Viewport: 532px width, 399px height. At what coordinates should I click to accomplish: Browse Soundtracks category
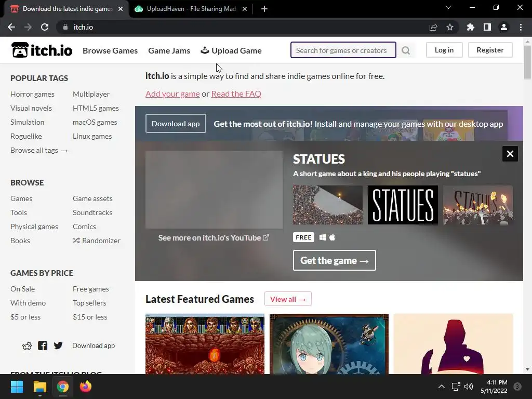(x=92, y=212)
